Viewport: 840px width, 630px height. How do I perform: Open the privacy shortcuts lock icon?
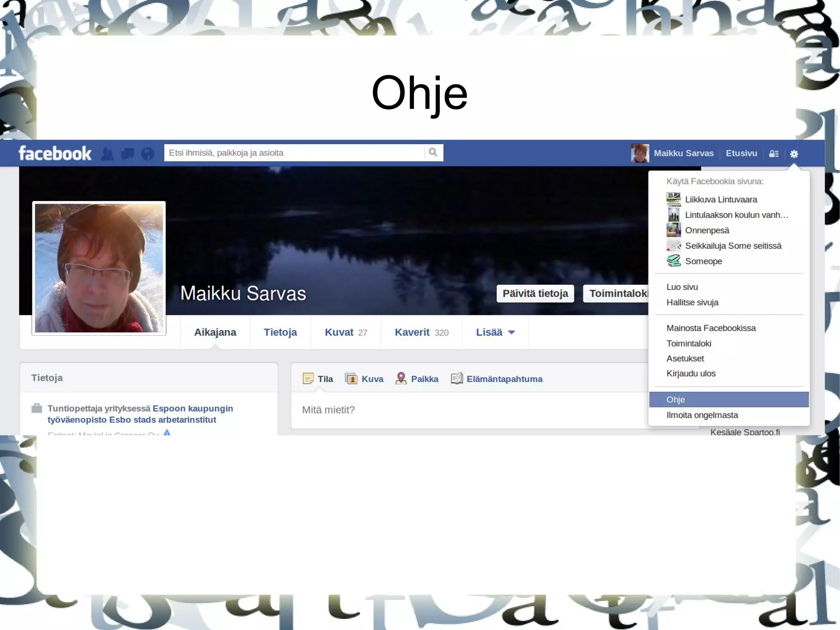(774, 154)
